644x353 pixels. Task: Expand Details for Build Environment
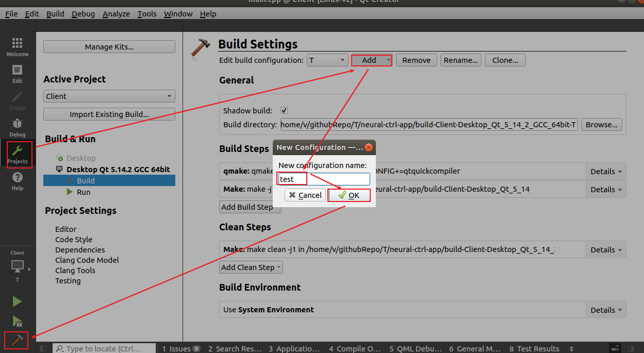tap(605, 310)
